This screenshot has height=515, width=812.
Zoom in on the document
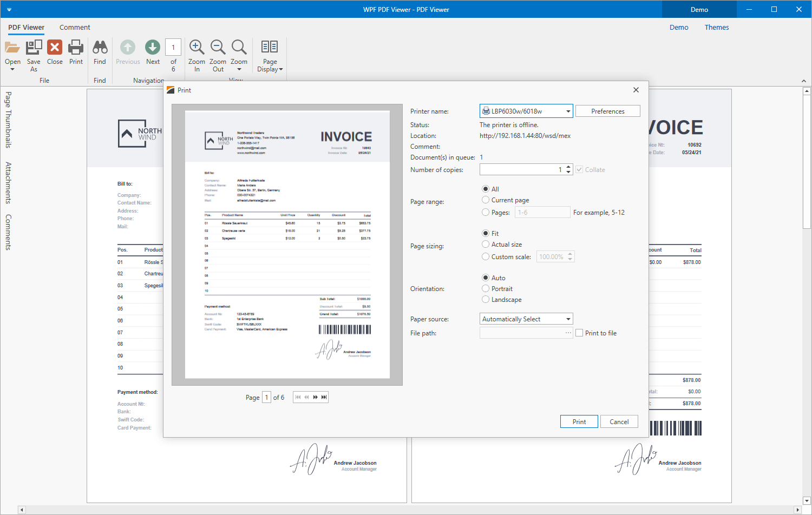click(x=197, y=51)
